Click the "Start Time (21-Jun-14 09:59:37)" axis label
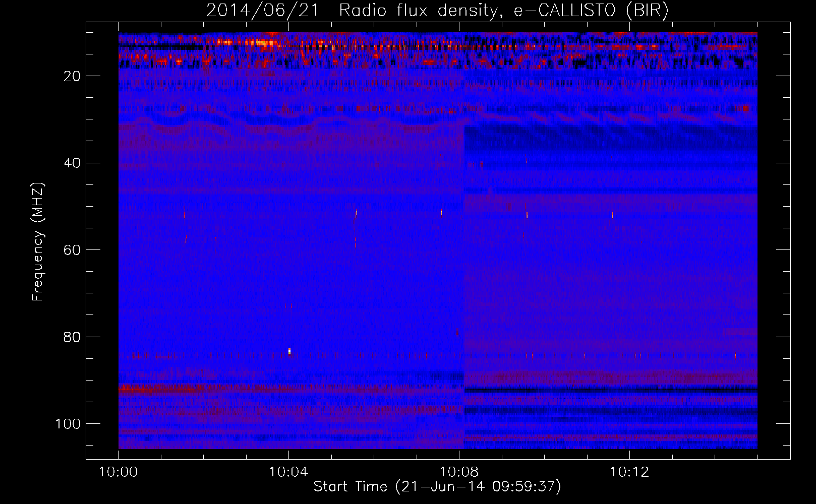The height and width of the screenshot is (504, 816). [x=437, y=487]
